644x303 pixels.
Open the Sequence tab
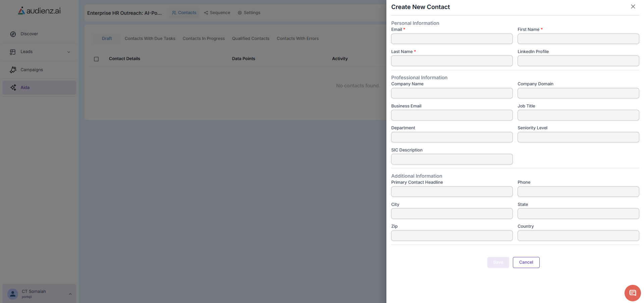click(x=217, y=13)
